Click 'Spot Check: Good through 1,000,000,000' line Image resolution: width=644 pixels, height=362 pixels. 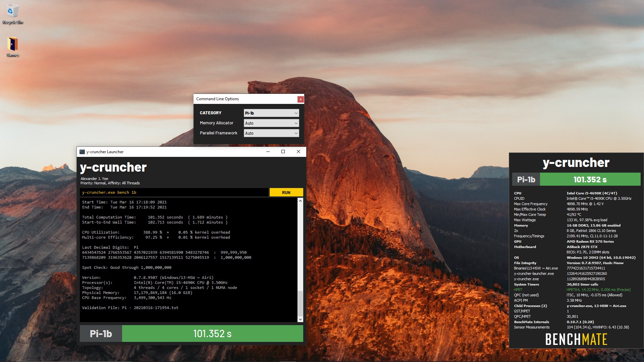pos(126,267)
